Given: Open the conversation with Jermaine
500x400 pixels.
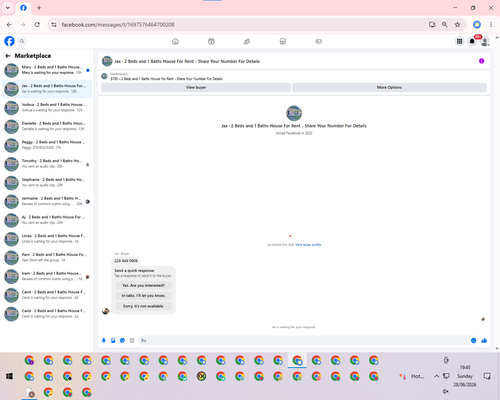Looking at the screenshot, I should [x=47, y=201].
